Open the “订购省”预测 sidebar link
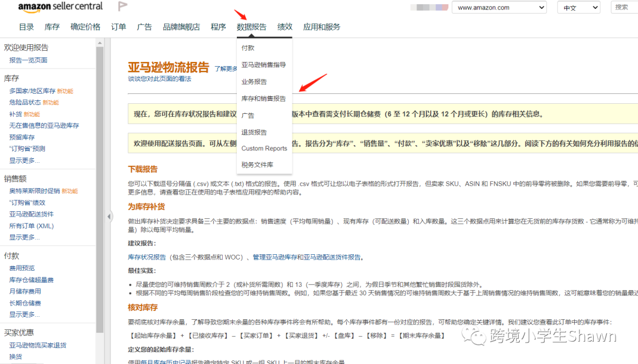638x364 pixels. click(x=27, y=149)
